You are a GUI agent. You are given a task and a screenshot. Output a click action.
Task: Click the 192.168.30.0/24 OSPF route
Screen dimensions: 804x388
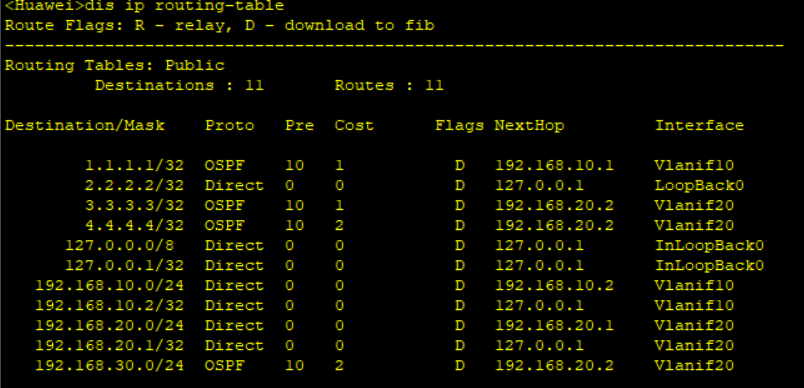(385, 366)
